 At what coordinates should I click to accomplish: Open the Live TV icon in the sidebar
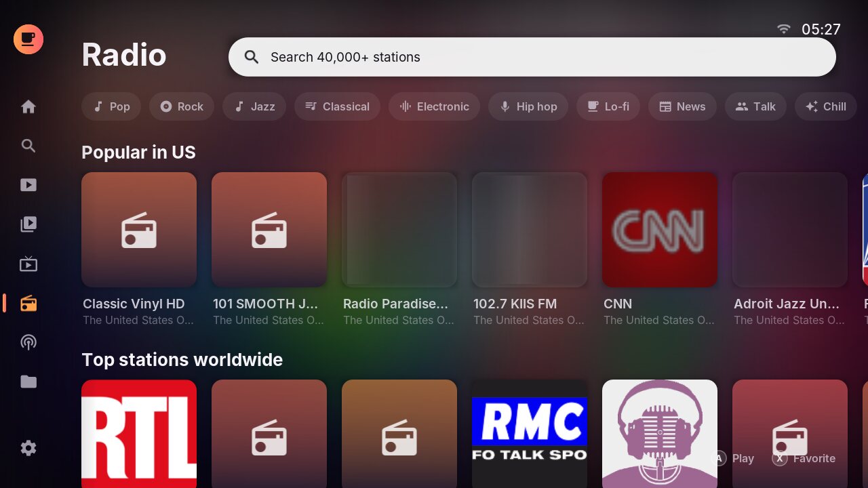[x=28, y=264]
